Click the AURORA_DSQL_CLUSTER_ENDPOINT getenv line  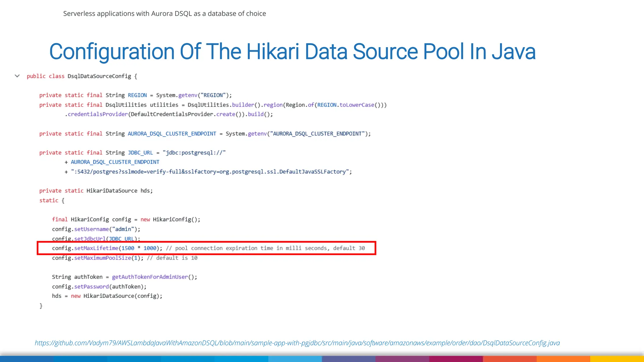[x=205, y=134]
